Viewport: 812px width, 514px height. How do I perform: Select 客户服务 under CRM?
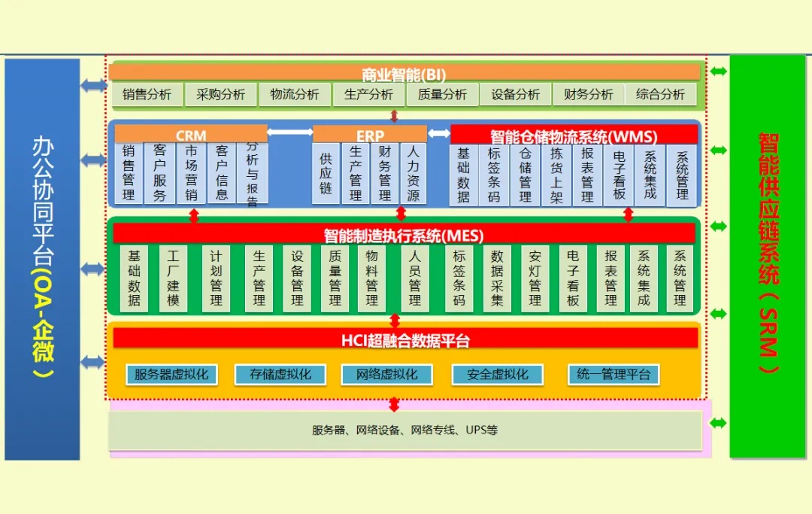coord(159,173)
